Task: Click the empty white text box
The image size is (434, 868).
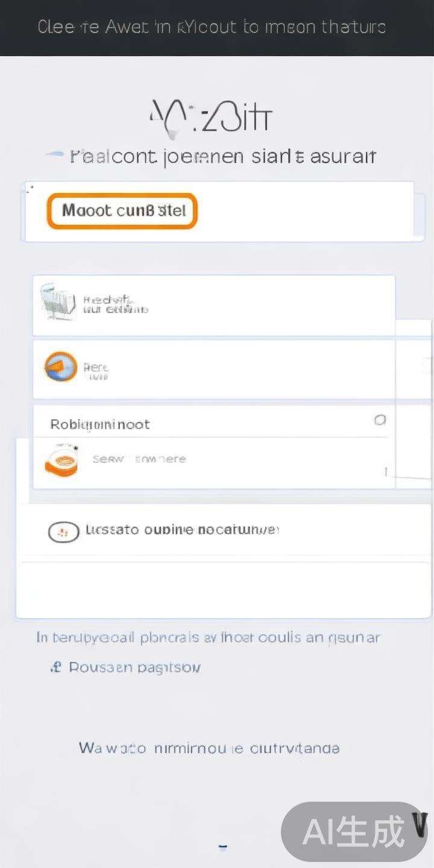Action: [223, 589]
